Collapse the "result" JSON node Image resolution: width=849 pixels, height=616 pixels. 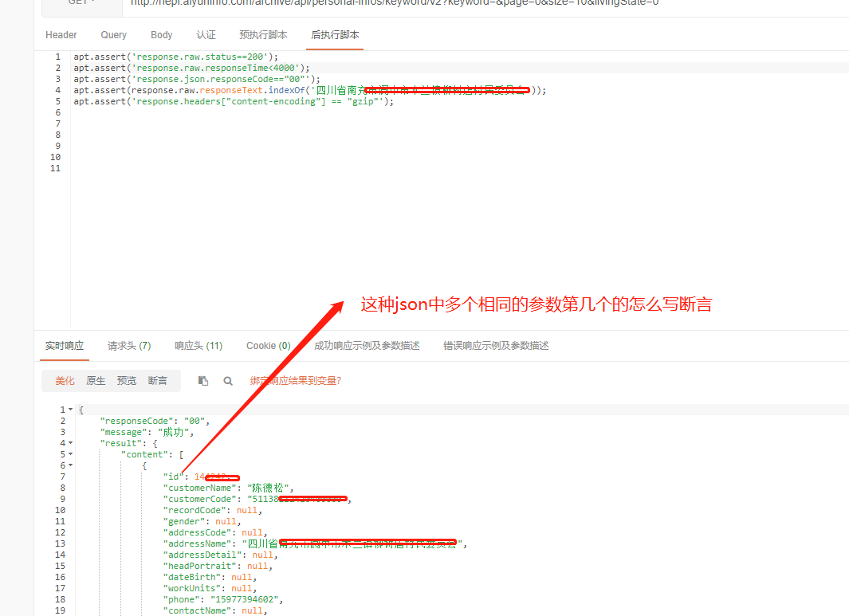(70, 443)
